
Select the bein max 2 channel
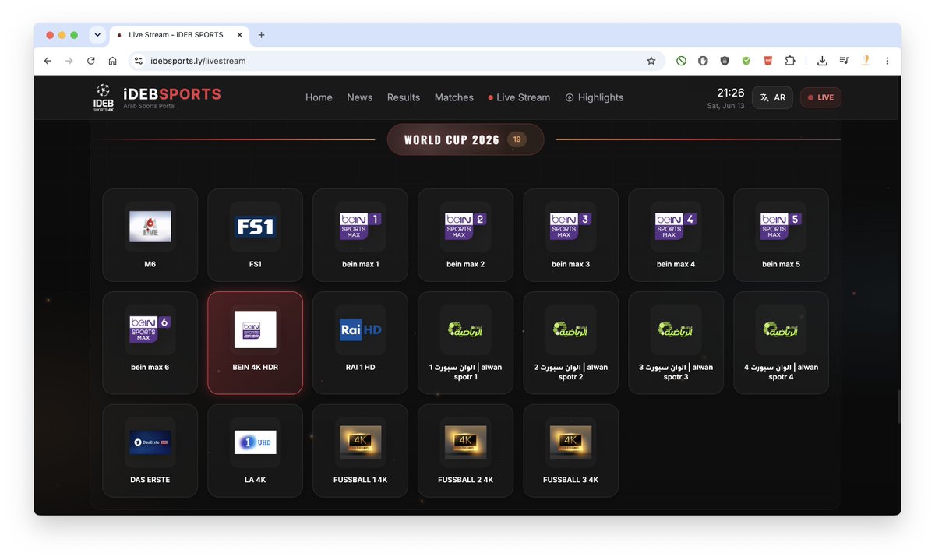pyautogui.click(x=465, y=235)
